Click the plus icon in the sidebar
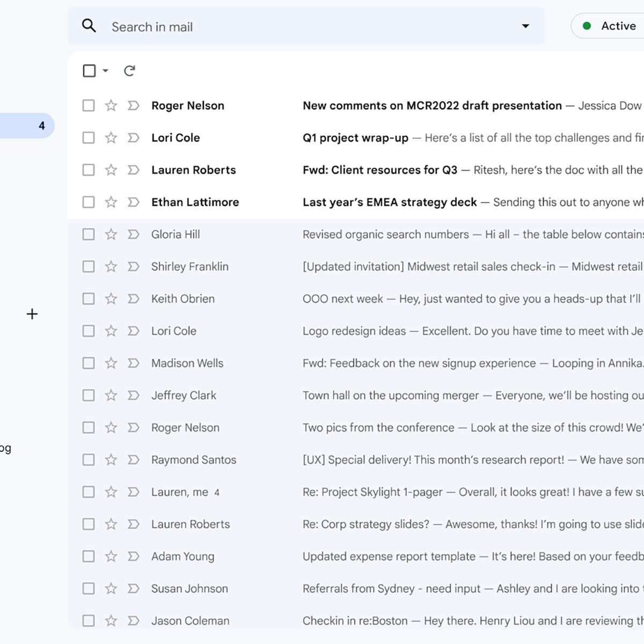 tap(32, 314)
